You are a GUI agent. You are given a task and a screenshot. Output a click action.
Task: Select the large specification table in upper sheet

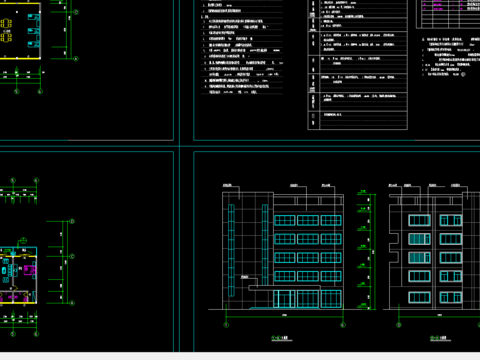[357, 65]
